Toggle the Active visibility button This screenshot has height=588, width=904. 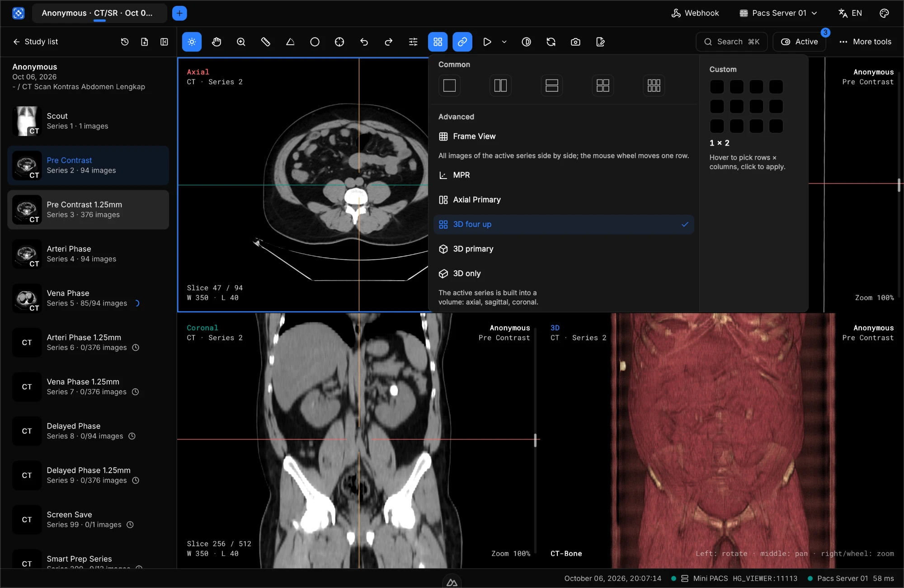coord(800,42)
